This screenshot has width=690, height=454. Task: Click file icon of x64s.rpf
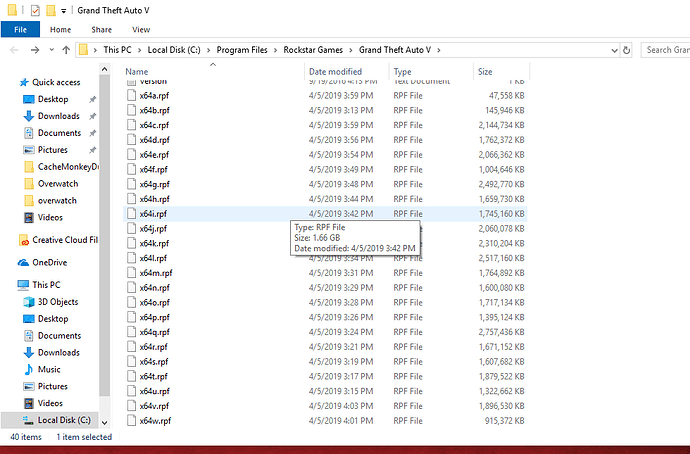tap(131, 362)
